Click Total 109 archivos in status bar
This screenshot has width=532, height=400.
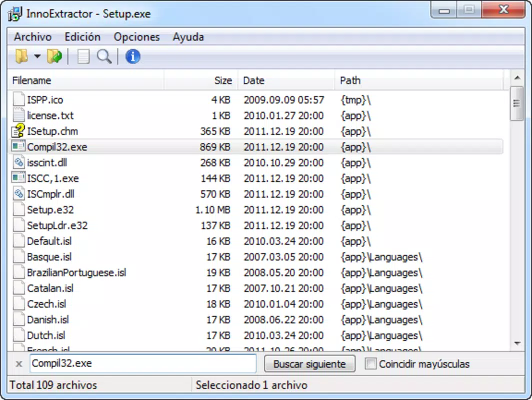point(53,385)
